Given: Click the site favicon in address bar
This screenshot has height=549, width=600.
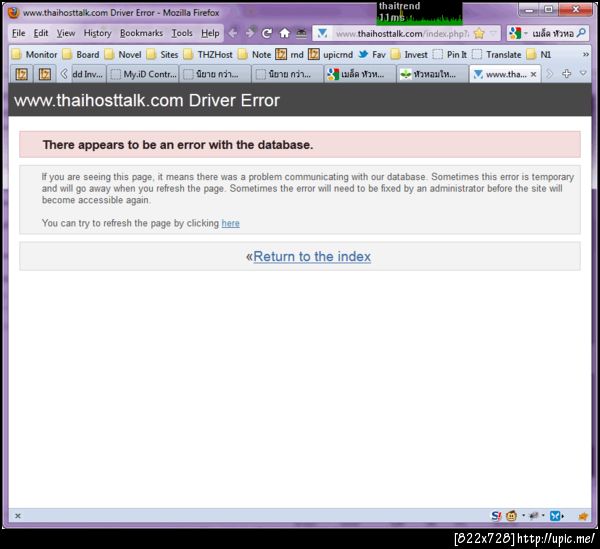Looking at the screenshot, I should [323, 33].
